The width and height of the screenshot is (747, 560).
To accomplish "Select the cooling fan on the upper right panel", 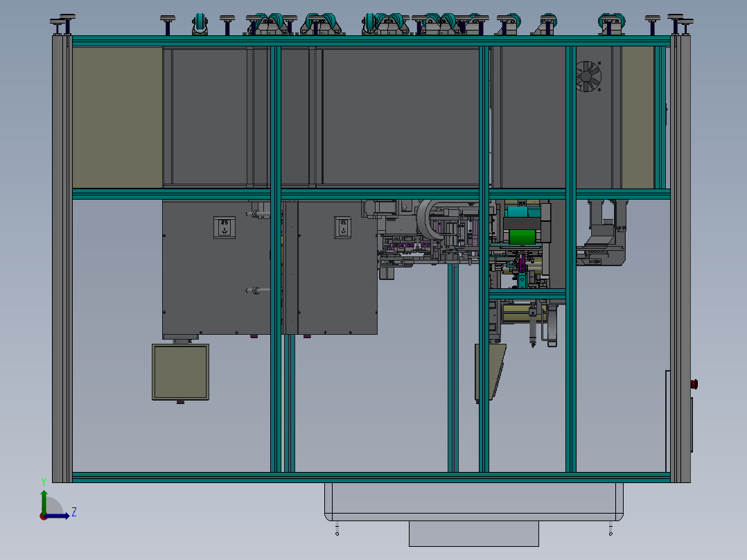I will [x=588, y=76].
